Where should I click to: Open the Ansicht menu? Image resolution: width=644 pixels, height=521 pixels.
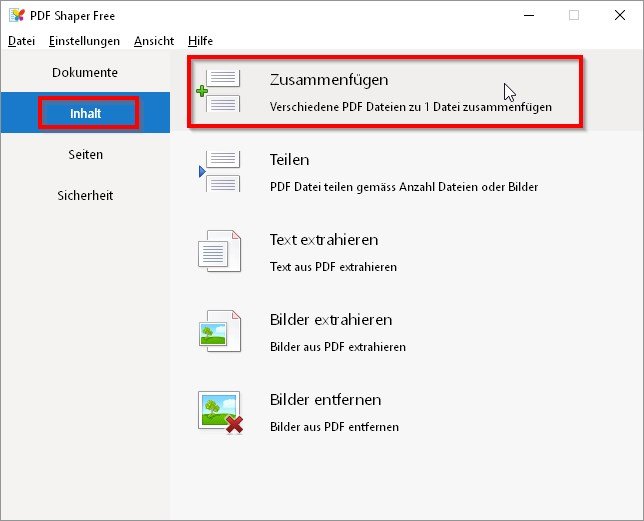(154, 41)
